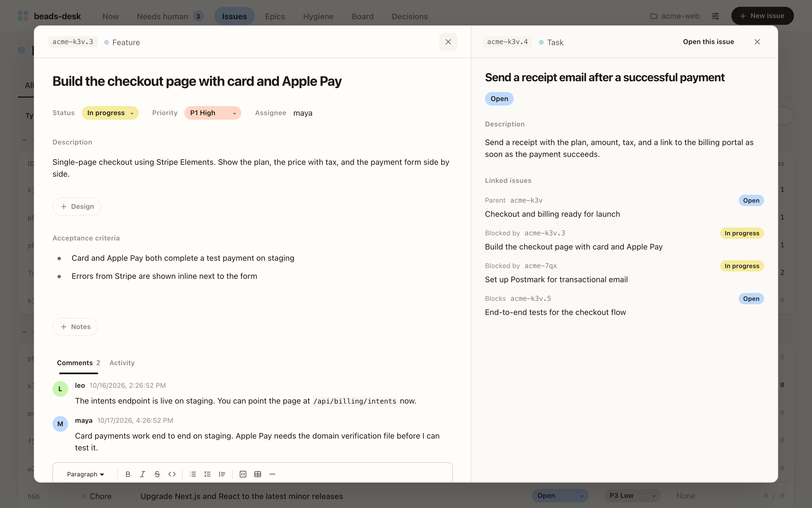
Task: Click the beads-desk logo
Action: 49,16
